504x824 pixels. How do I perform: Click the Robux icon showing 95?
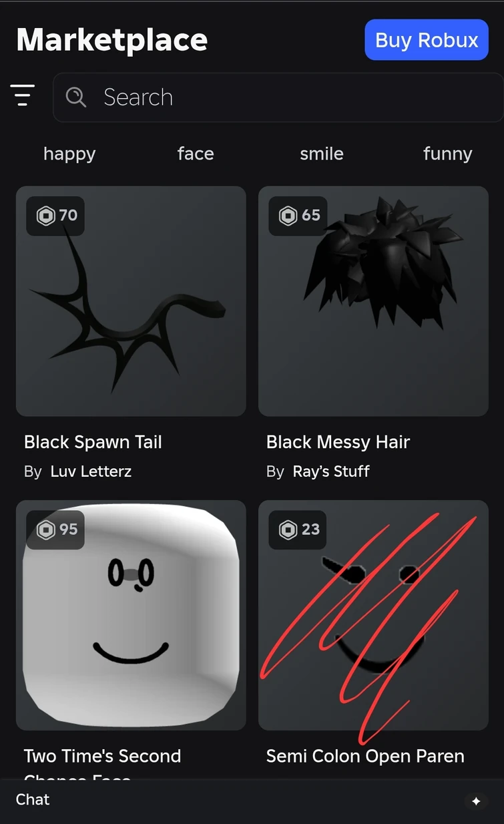pos(45,530)
